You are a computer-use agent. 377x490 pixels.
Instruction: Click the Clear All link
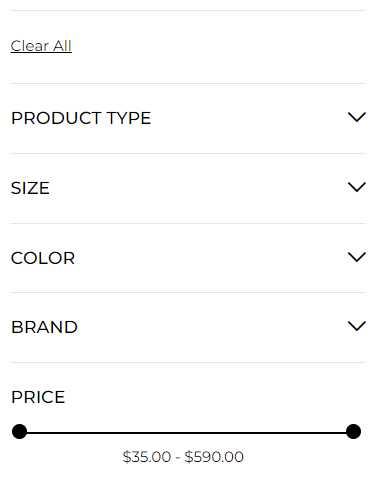pos(41,46)
